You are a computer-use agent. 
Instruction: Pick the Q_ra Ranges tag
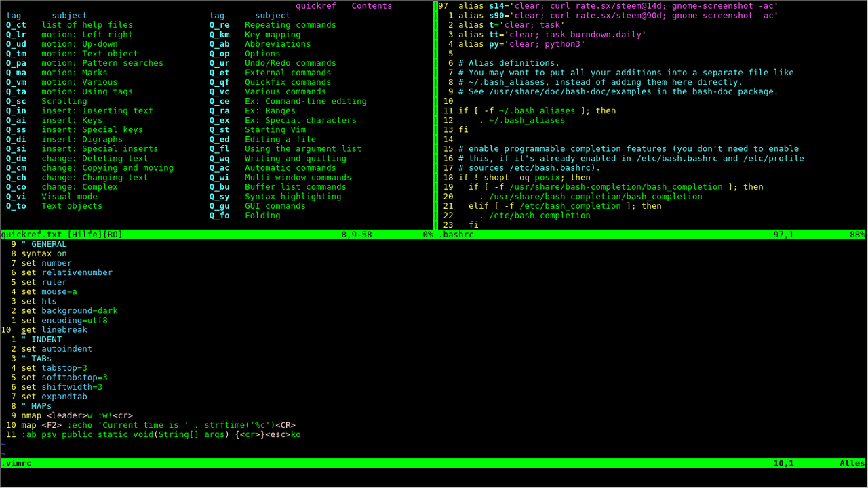point(220,110)
